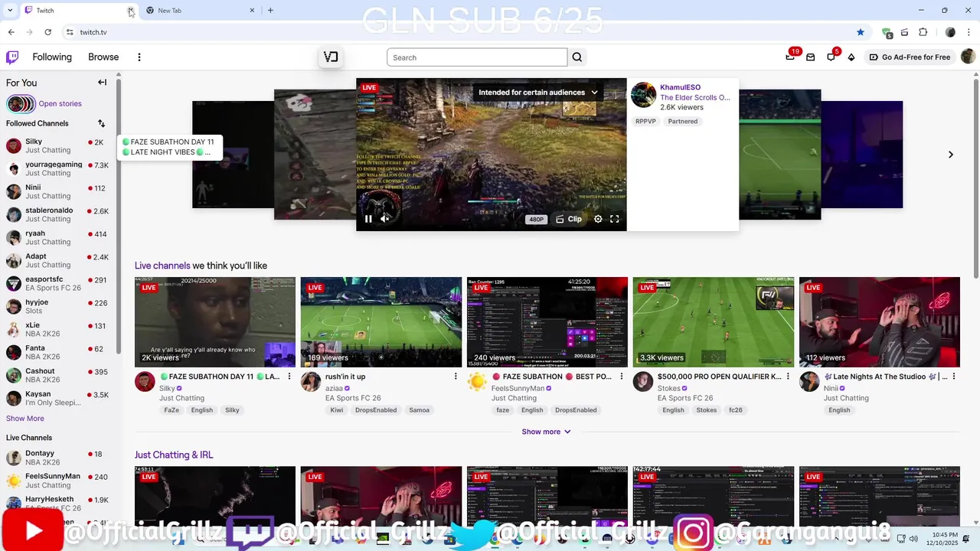
Task: Expand Intended for certain audiences dropdown
Action: coord(537,93)
